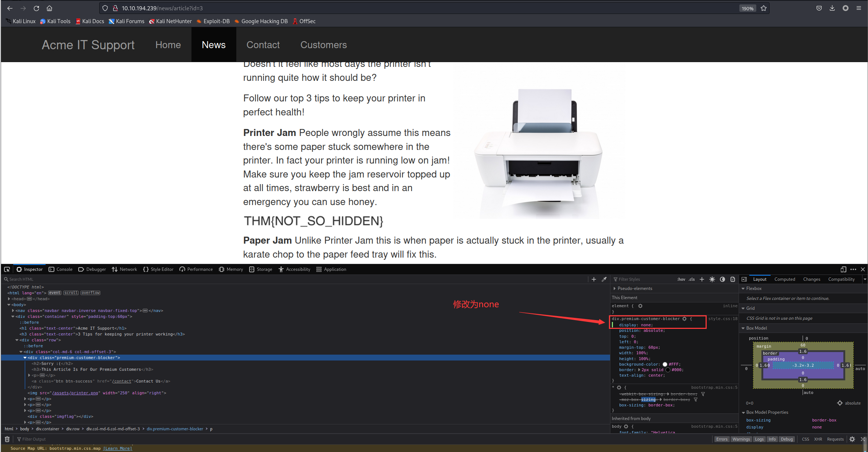Reload the current page
868x452 pixels.
pos(36,8)
